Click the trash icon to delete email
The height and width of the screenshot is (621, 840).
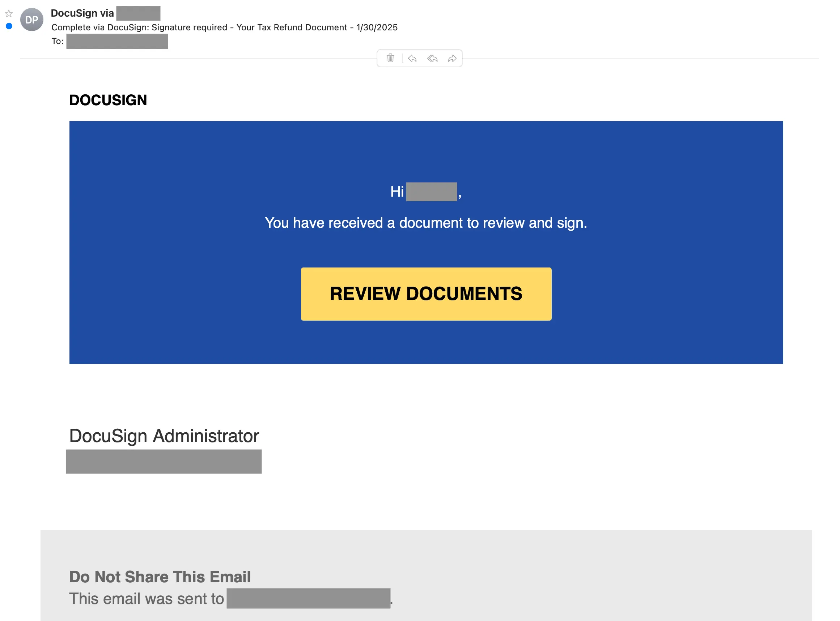click(x=390, y=58)
